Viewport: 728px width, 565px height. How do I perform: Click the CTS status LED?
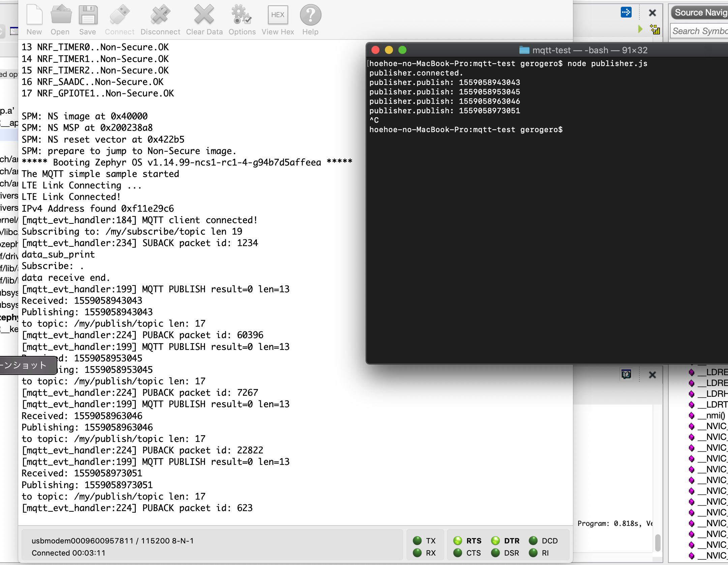[458, 553]
